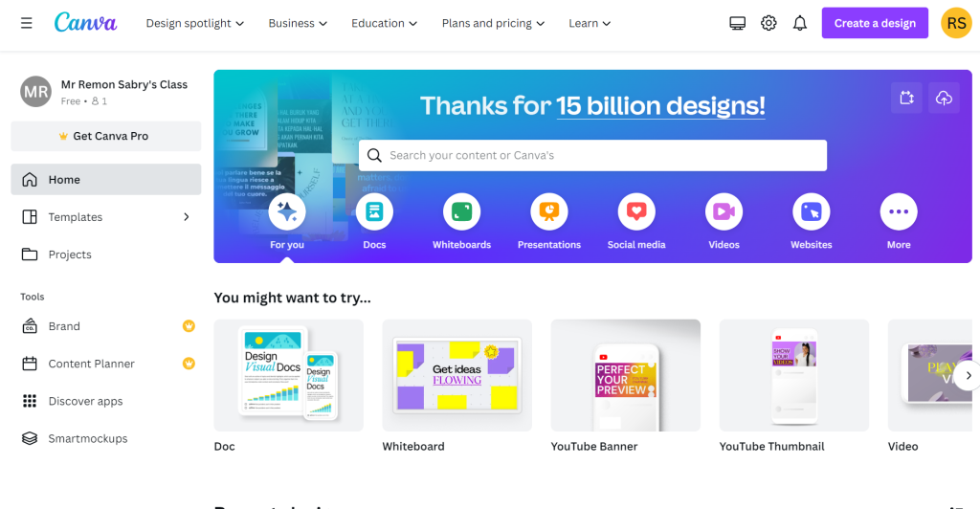The height and width of the screenshot is (509, 980).
Task: Open the YouTube Banner template thumbnail
Action: (x=626, y=375)
